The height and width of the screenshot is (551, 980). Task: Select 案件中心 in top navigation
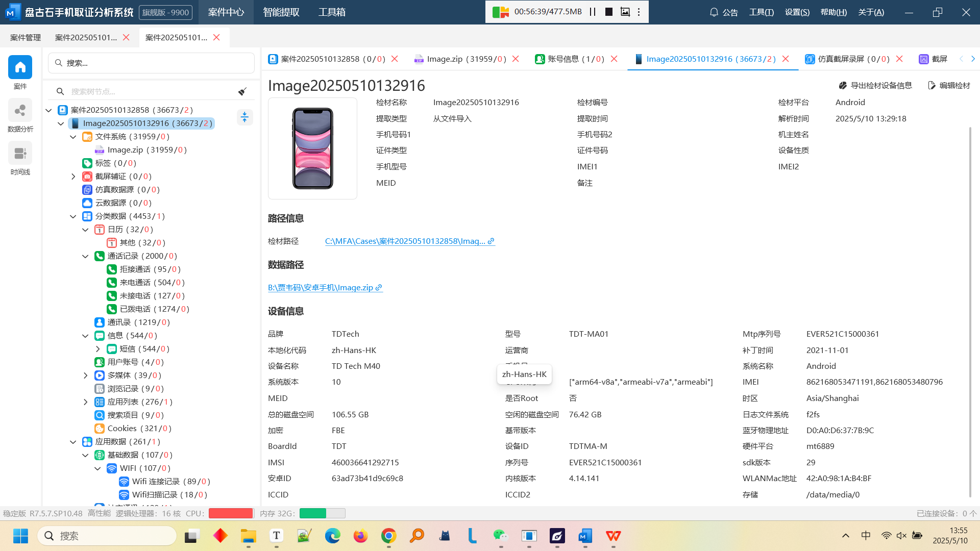(x=226, y=12)
